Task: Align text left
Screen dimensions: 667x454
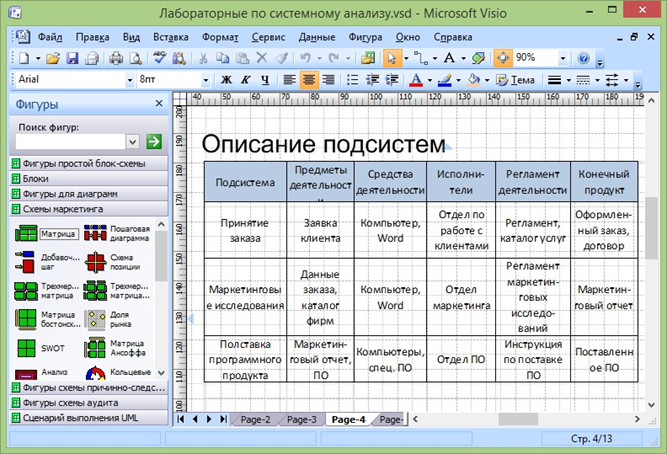Action: click(x=289, y=80)
